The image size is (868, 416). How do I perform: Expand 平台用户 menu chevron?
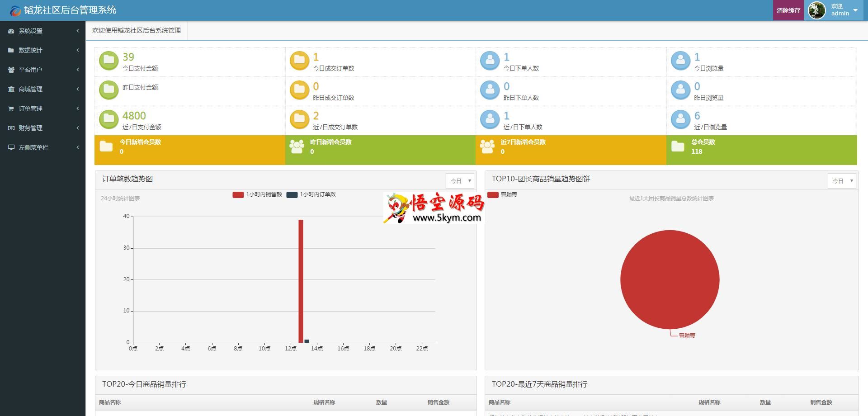point(78,70)
